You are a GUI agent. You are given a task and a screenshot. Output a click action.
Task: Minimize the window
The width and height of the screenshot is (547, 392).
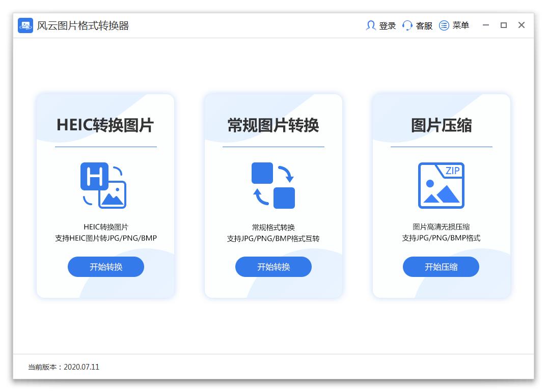(485, 25)
